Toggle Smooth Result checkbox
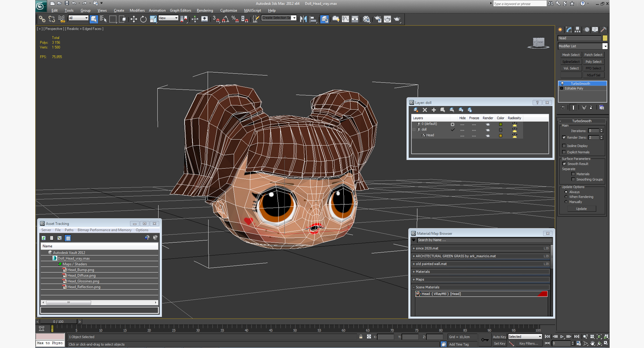644x348 pixels. (564, 164)
